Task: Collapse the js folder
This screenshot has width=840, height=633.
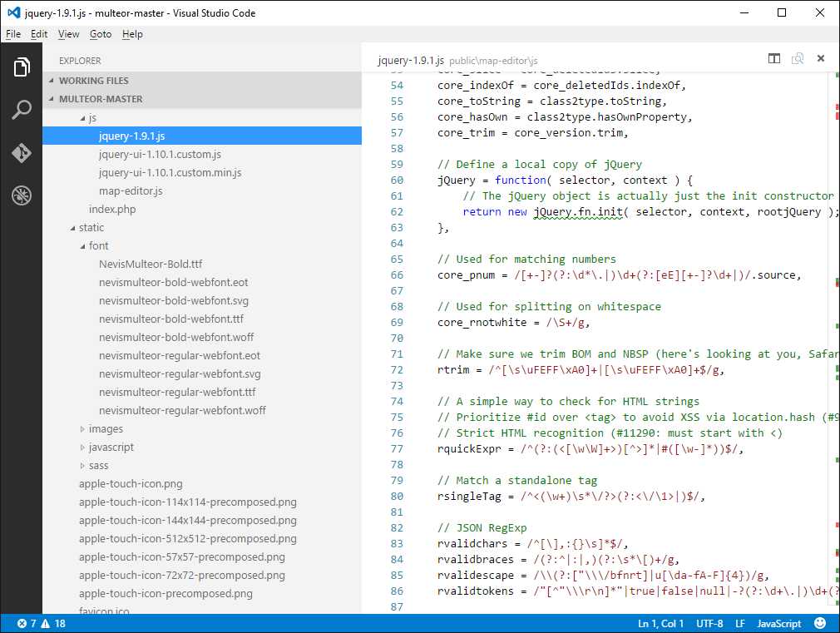Action: (82, 118)
